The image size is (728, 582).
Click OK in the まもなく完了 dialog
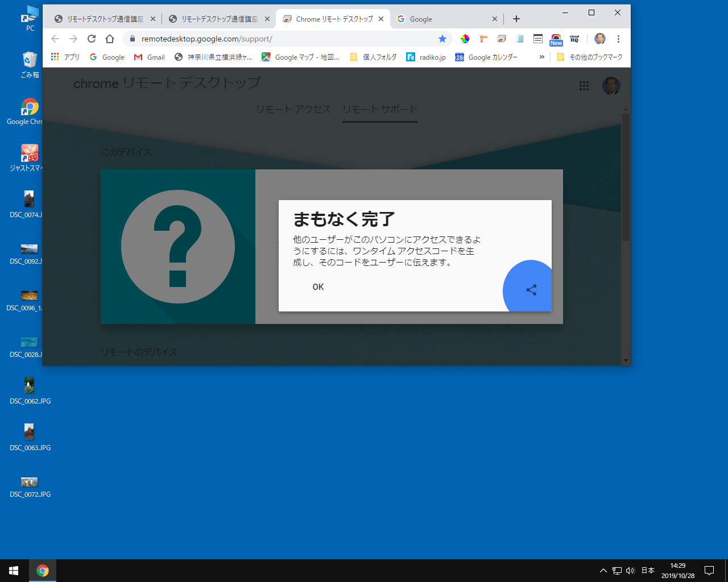click(318, 287)
